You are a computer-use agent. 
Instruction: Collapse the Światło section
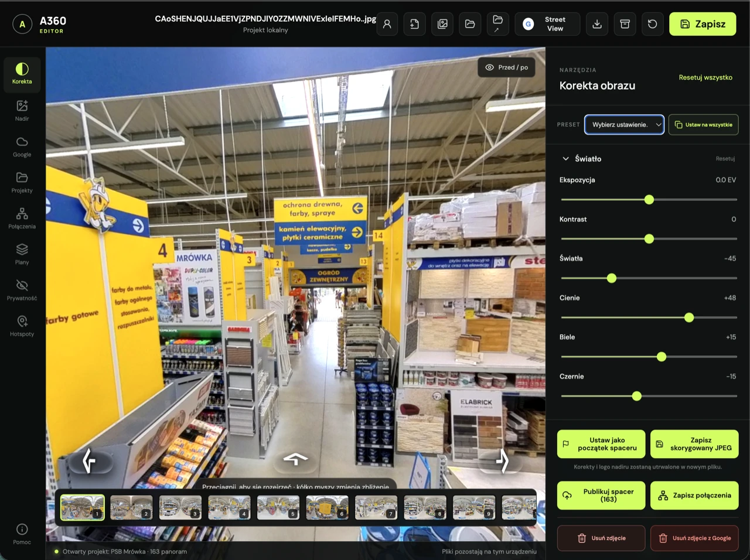[565, 159]
